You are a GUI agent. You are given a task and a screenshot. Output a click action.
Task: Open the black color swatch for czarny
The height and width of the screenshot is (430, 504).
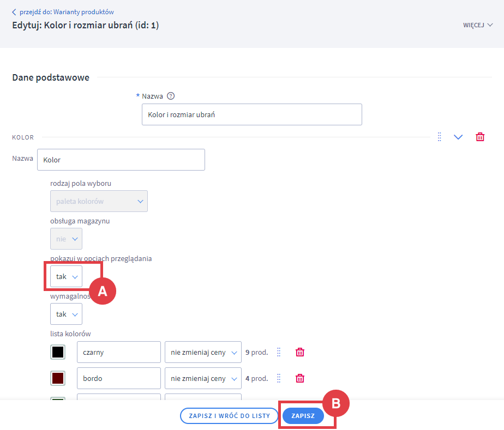58,352
